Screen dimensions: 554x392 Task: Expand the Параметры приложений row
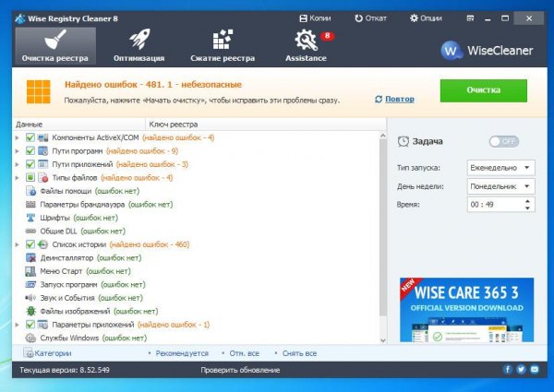pos(18,325)
